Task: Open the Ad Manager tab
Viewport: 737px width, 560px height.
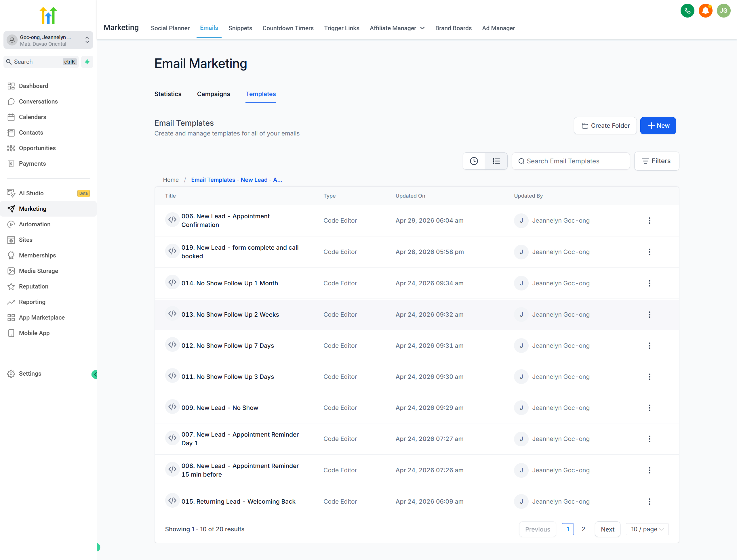Action: pos(498,28)
